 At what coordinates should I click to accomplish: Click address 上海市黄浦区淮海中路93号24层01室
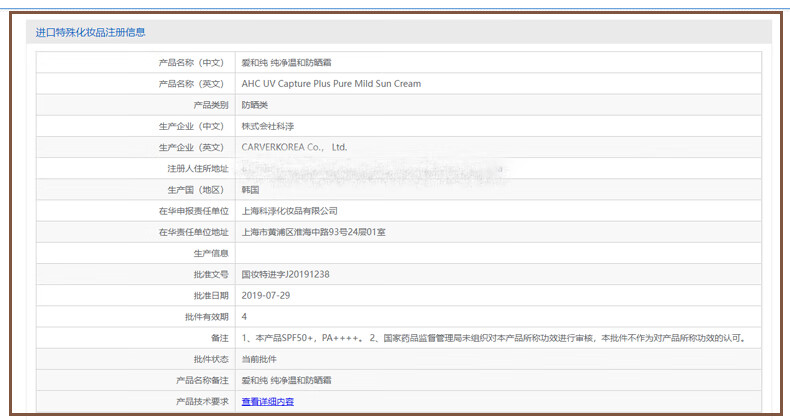pyautogui.click(x=313, y=232)
